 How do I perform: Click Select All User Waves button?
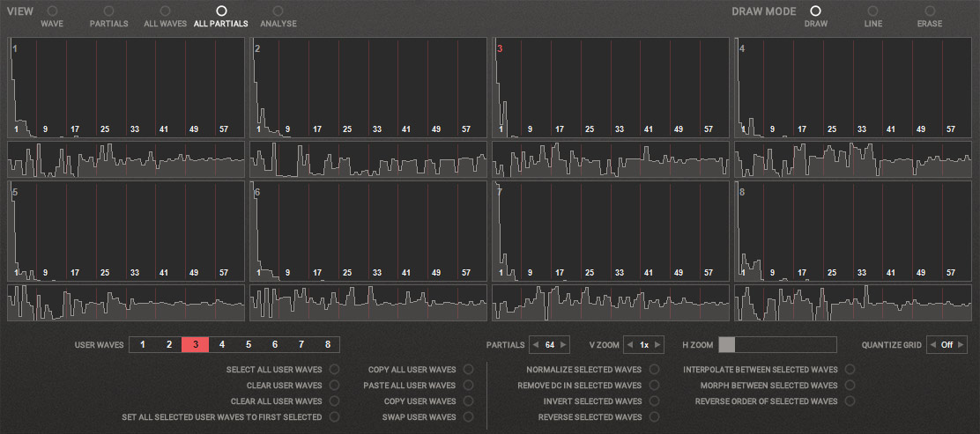[x=334, y=370]
